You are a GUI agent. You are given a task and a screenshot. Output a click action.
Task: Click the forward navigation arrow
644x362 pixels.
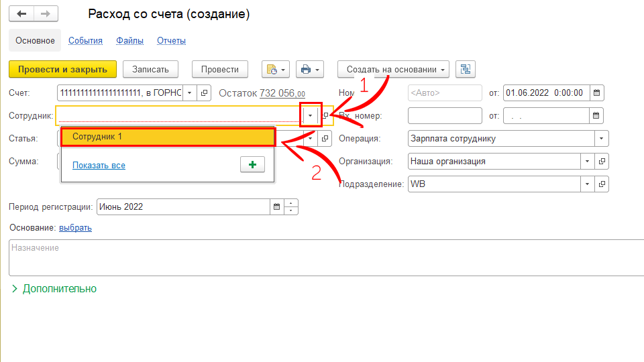(x=45, y=14)
